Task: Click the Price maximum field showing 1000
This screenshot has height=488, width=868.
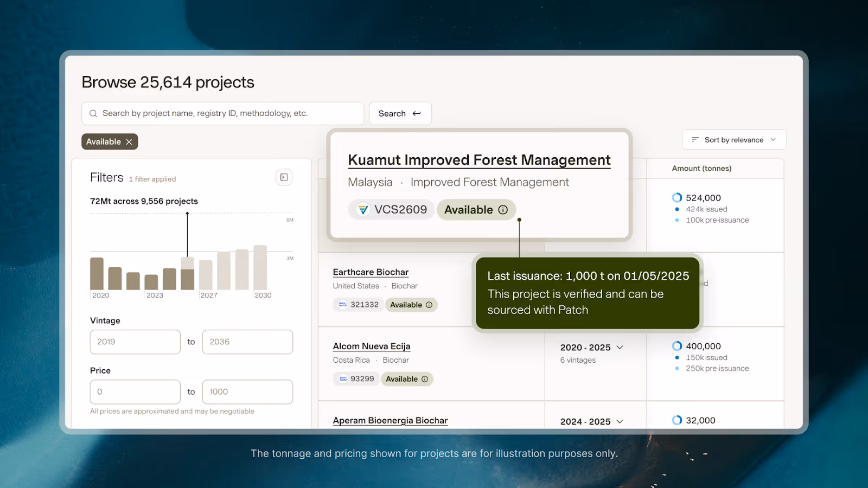Action: [x=247, y=392]
